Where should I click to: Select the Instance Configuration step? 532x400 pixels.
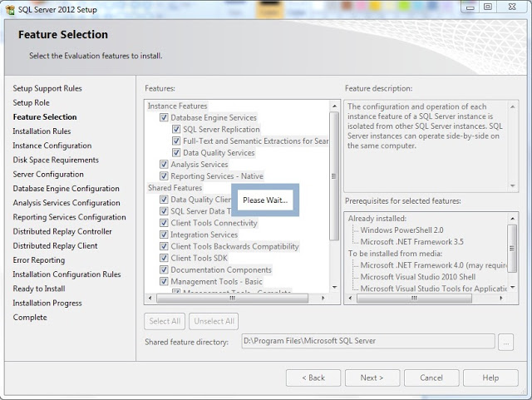(52, 146)
